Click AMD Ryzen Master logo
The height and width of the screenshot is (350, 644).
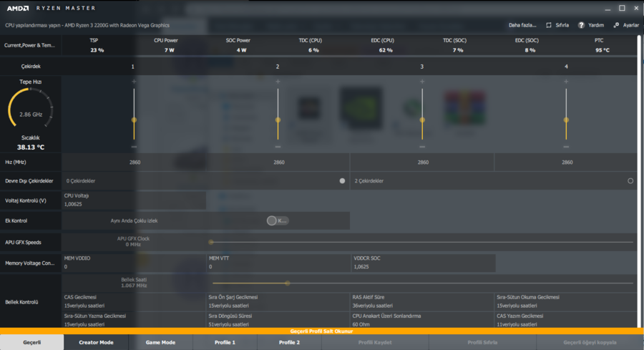coord(51,8)
